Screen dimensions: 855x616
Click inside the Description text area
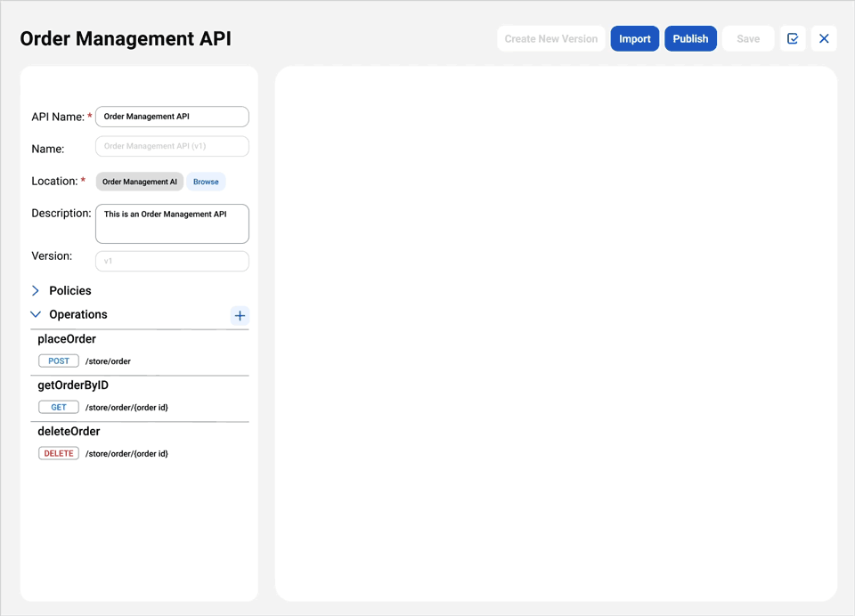coord(171,223)
